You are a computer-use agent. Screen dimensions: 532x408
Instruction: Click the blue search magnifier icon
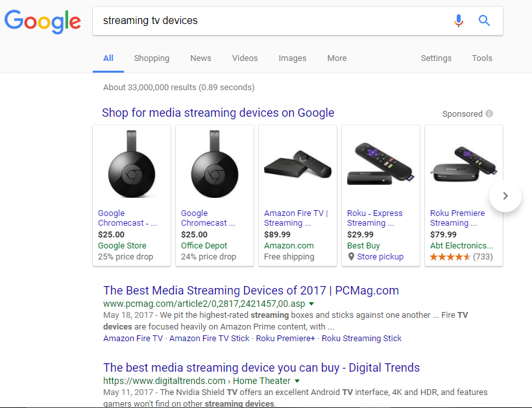pos(484,21)
